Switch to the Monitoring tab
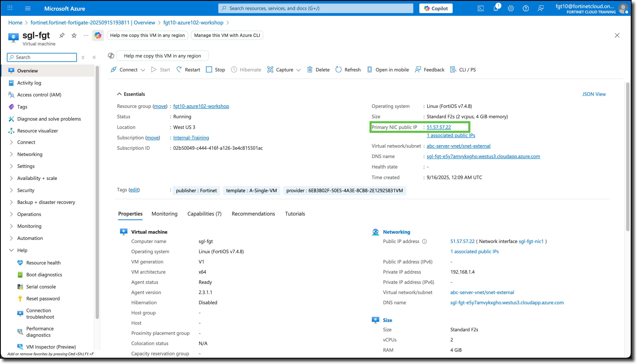Screen dimensions: 637x364 click(x=164, y=214)
